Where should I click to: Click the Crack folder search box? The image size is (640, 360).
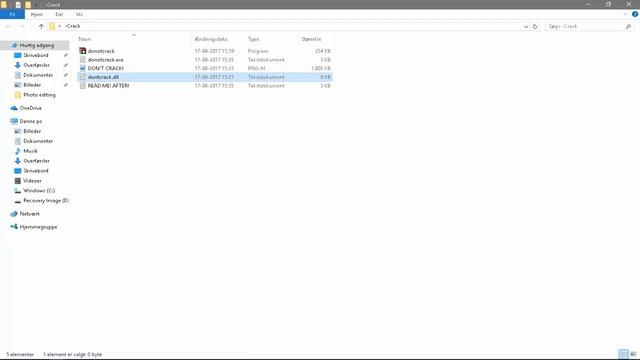(x=585, y=27)
